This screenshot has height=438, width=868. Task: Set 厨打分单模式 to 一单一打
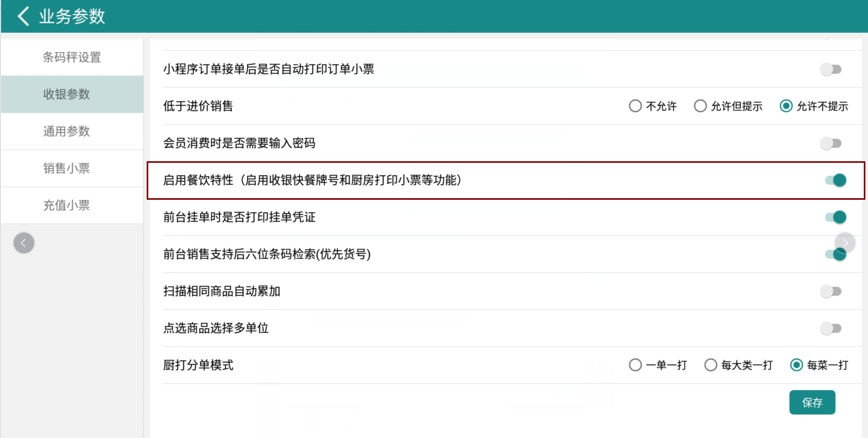click(x=635, y=365)
